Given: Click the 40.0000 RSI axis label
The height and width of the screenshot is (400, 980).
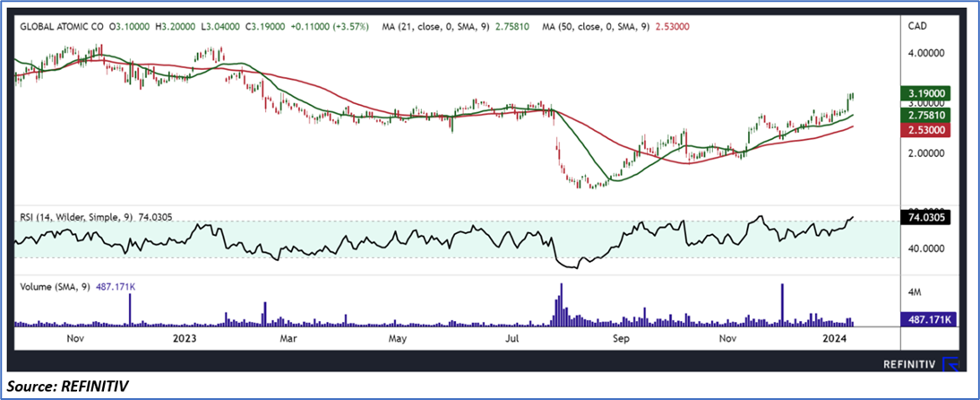Looking at the screenshot, I should 926,248.
